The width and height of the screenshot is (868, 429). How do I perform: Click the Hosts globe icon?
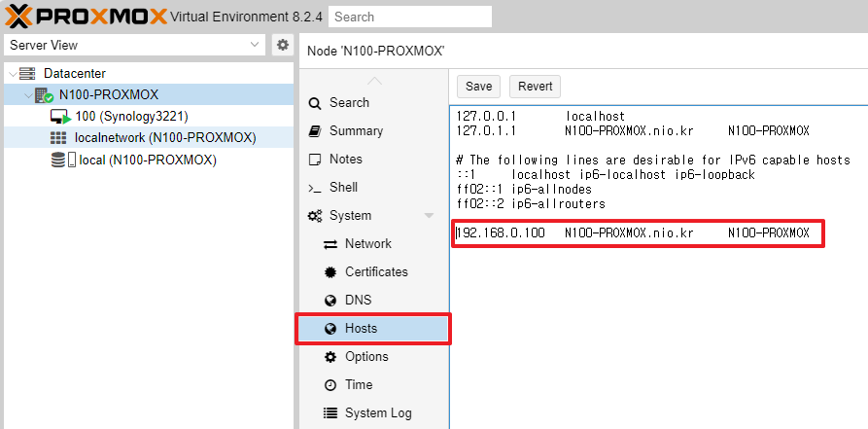330,329
